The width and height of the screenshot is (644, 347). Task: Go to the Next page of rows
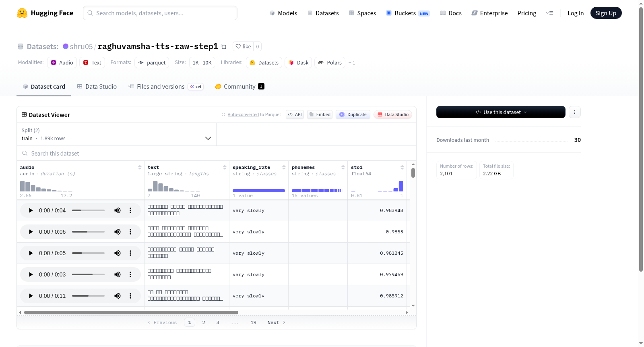click(x=277, y=322)
